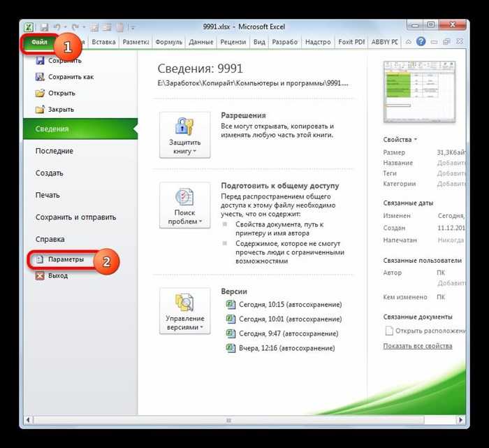Open the Файл tab
This screenshot has height=448, width=489.
[x=39, y=42]
